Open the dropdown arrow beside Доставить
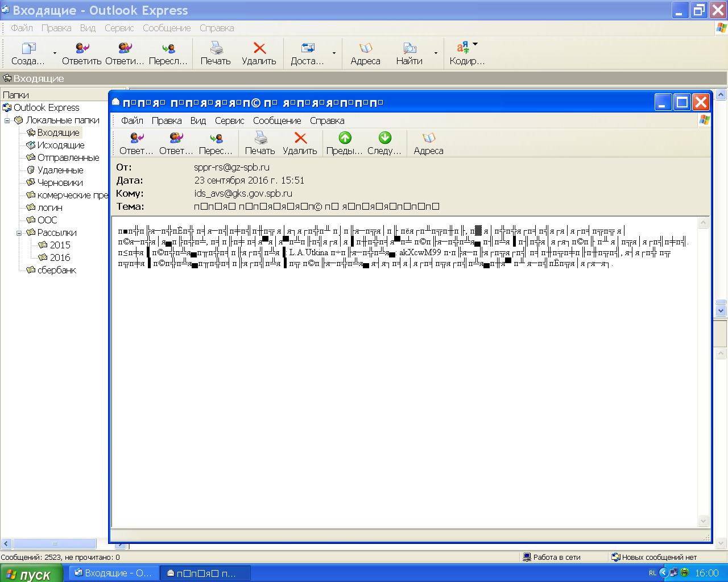The image size is (728, 582). [x=334, y=53]
